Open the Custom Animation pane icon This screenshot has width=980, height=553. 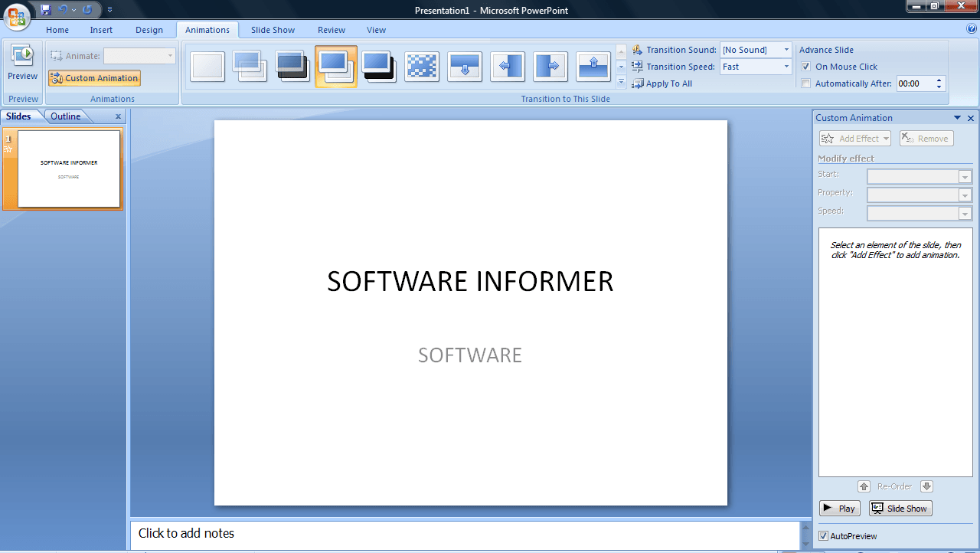click(x=93, y=78)
